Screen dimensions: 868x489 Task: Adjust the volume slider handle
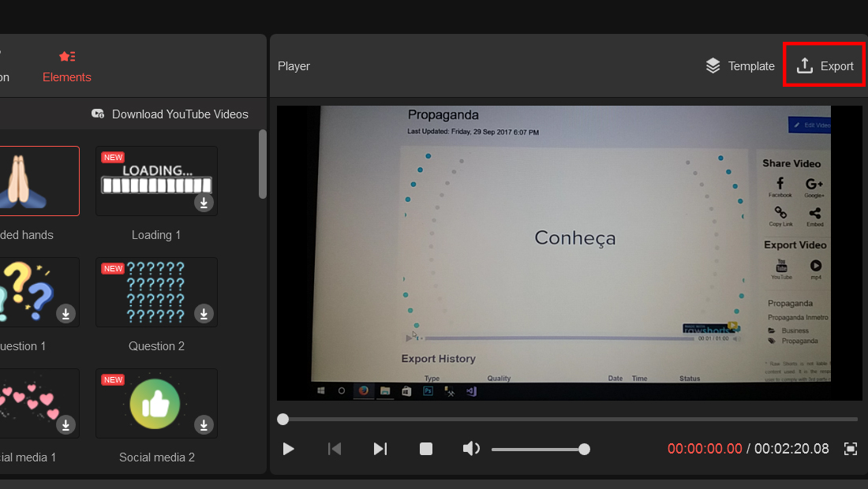tap(584, 450)
